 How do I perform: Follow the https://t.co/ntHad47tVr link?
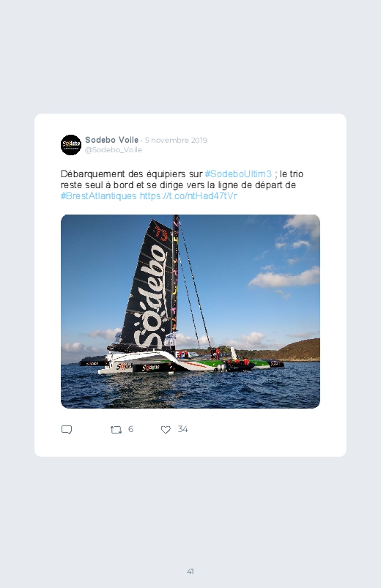(188, 196)
